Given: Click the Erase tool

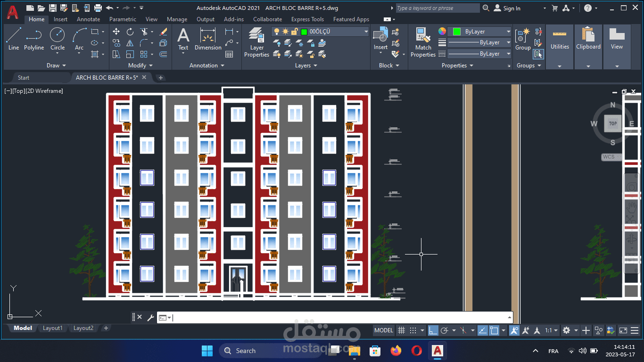Looking at the screenshot, I should point(164,32).
